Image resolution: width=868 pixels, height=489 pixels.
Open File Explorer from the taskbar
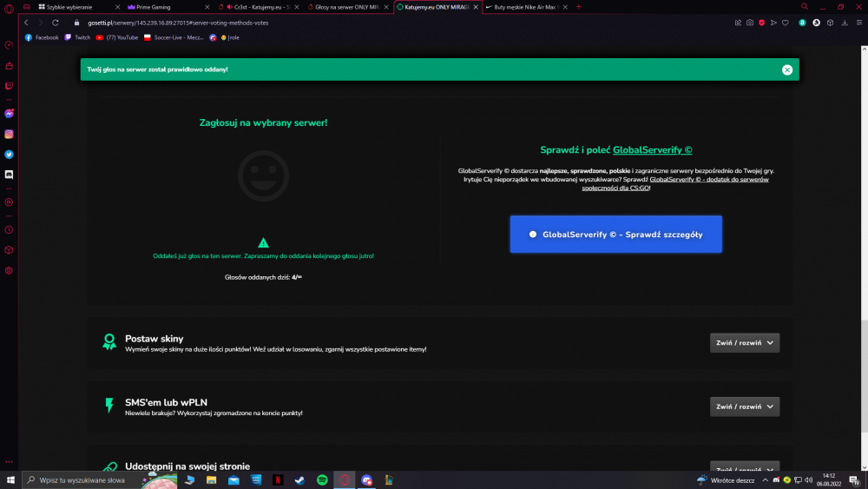tap(212, 480)
